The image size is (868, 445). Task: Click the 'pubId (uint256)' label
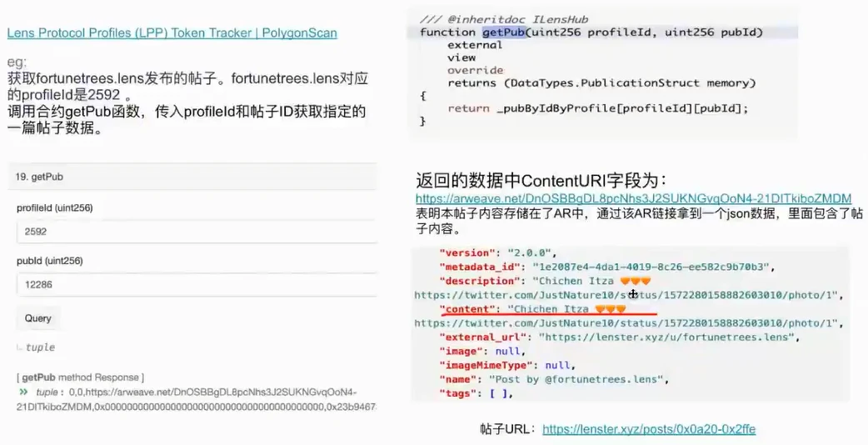(x=50, y=261)
